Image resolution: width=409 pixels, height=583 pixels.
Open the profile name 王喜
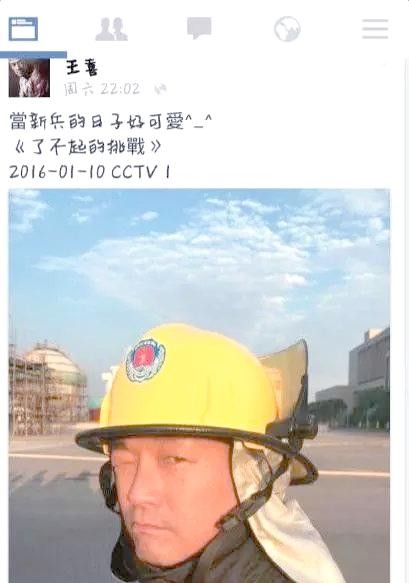click(x=82, y=68)
